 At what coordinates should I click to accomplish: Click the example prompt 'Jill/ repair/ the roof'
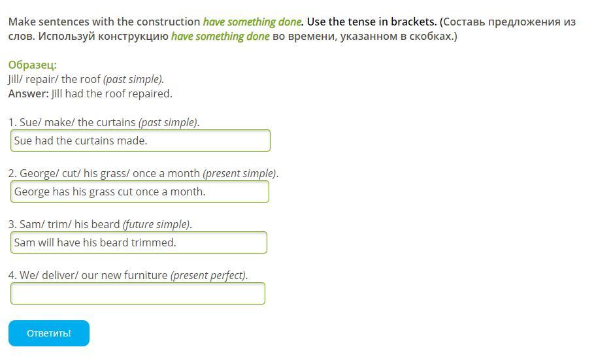tap(55, 79)
